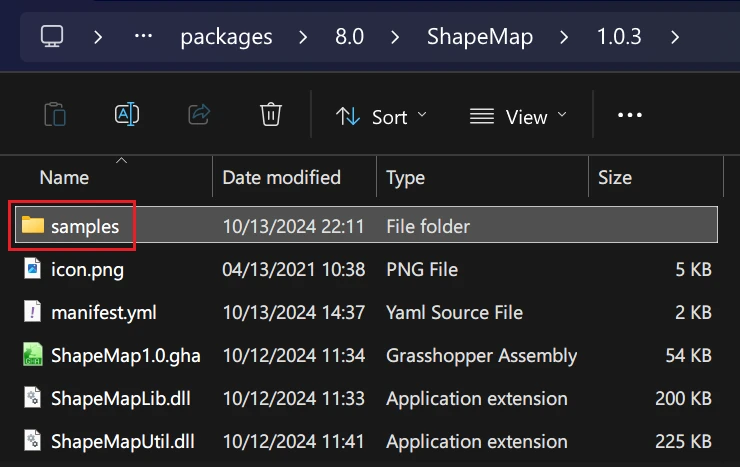Open the View dropdown menu

coord(517,116)
